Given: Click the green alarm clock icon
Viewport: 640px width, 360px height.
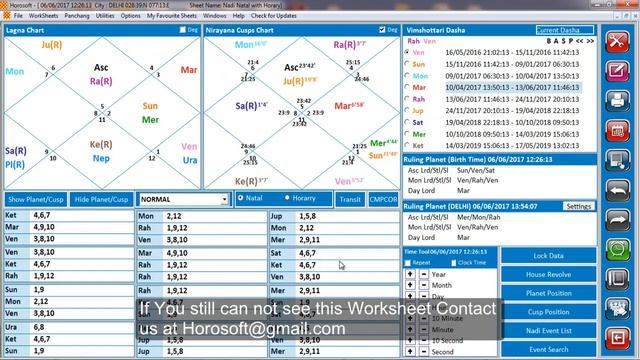Looking at the screenshot, I should click(617, 249).
